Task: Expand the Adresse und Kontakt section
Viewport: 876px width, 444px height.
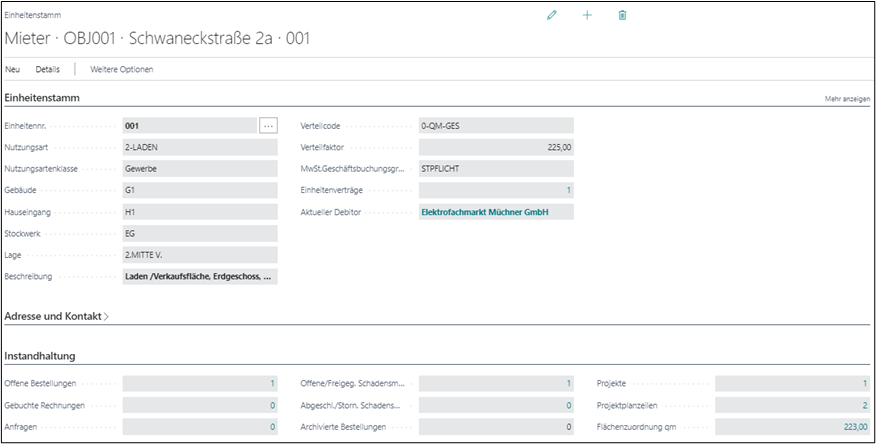Action: coord(57,316)
